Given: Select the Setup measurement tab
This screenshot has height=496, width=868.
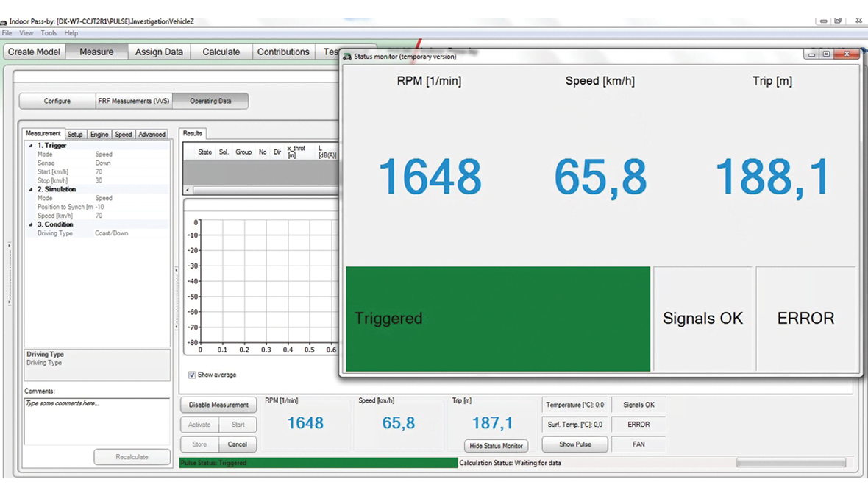Looking at the screenshot, I should click(75, 134).
